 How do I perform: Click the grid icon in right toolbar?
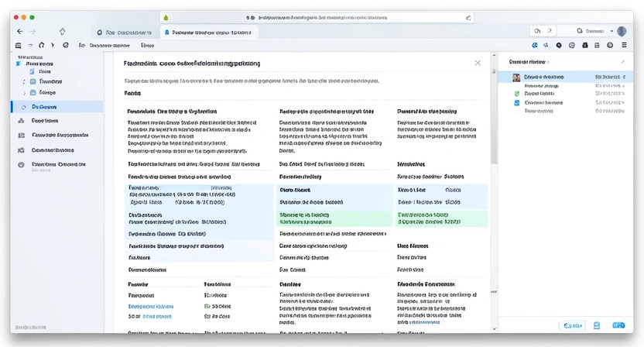(598, 45)
